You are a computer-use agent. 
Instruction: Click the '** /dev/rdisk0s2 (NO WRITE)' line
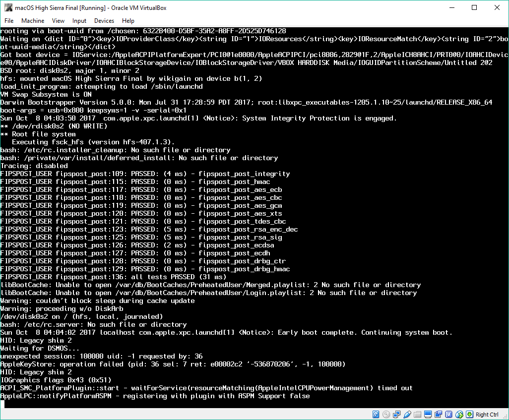click(54, 126)
